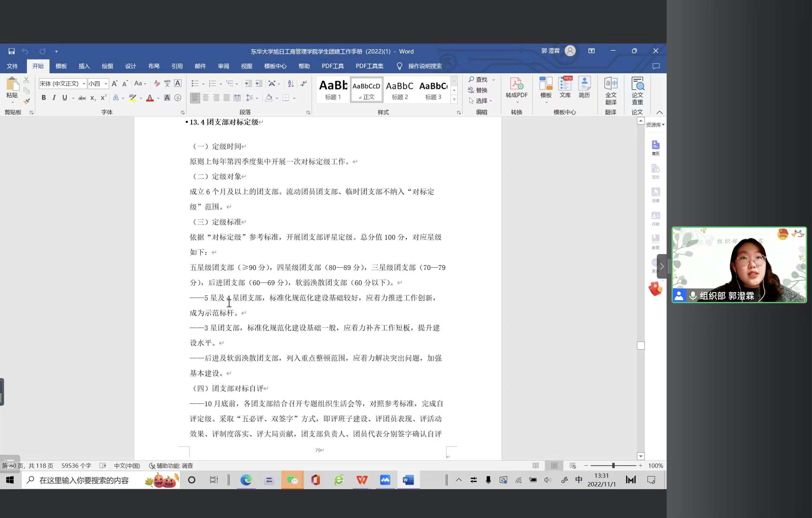The width and height of the screenshot is (812, 518).
Task: Click the Windows taskbar search box
Action: click(x=84, y=480)
